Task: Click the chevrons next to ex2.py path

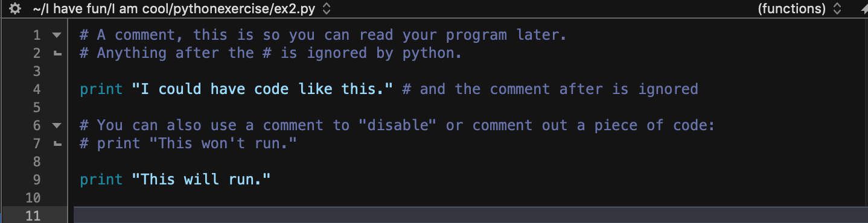Action: click(327, 9)
